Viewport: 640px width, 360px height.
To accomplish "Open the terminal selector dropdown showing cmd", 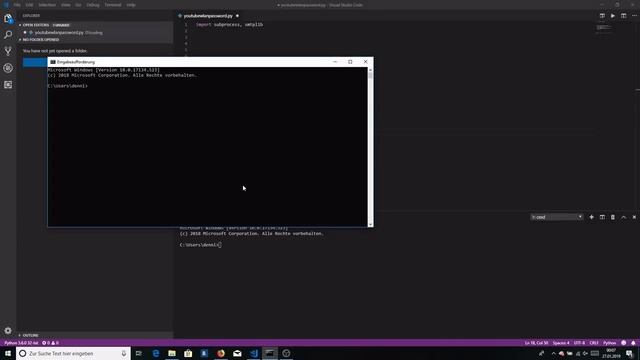I will coord(556,217).
